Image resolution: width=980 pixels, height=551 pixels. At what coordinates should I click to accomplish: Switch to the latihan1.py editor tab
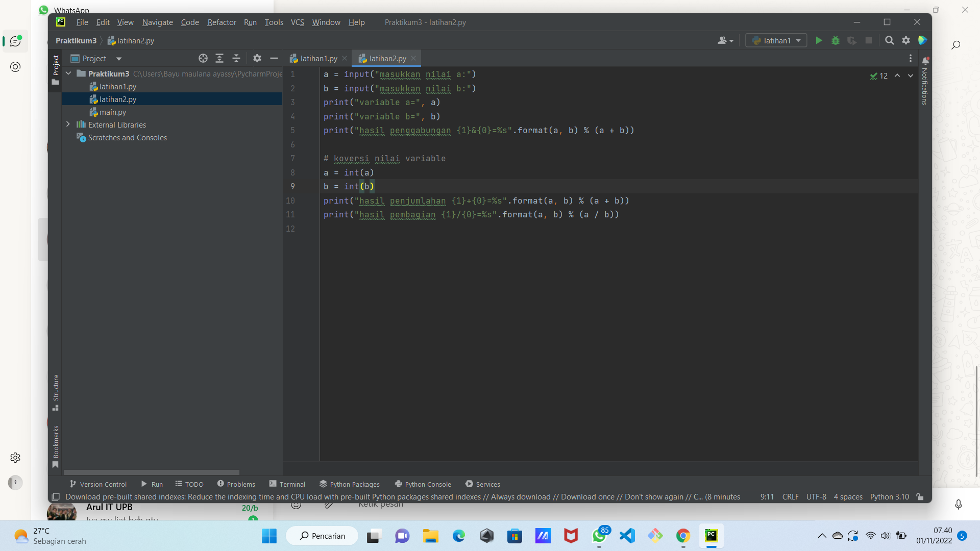[x=317, y=58]
